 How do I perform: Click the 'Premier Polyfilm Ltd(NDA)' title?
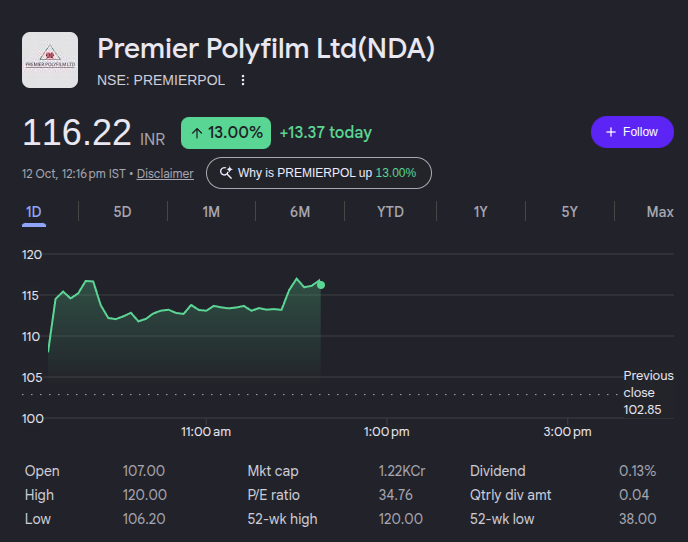[x=266, y=48]
